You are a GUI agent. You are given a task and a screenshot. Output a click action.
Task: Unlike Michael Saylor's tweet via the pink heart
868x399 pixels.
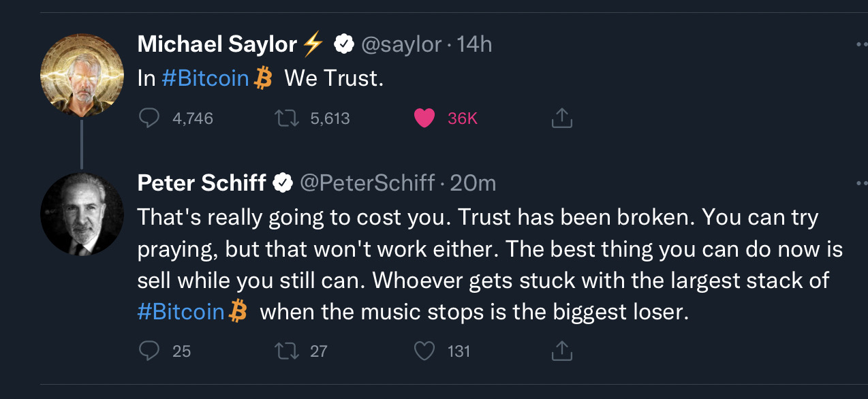click(x=424, y=118)
